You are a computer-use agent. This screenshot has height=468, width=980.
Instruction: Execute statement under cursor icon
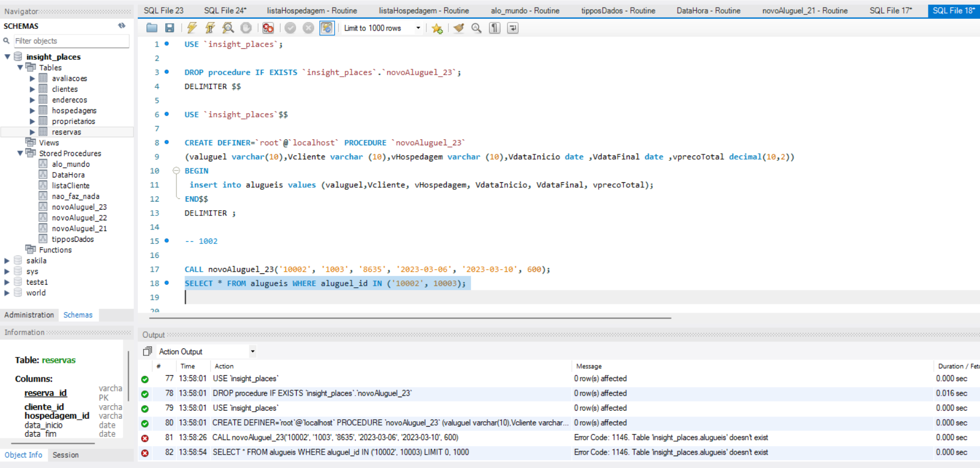click(x=210, y=28)
